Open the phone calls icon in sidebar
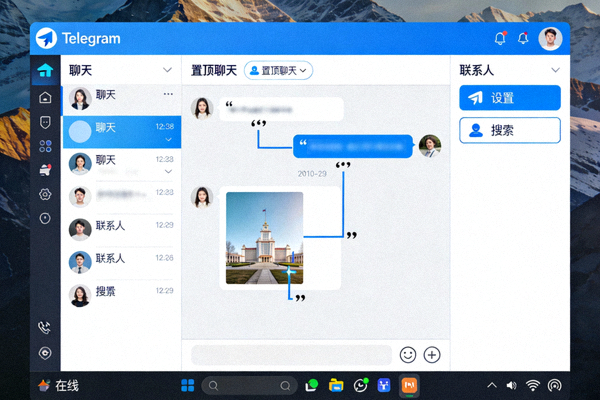 [x=44, y=328]
